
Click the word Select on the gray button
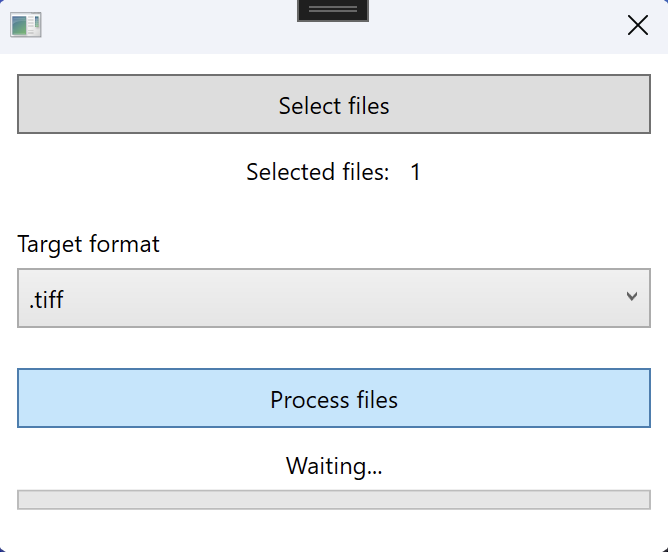coord(310,106)
